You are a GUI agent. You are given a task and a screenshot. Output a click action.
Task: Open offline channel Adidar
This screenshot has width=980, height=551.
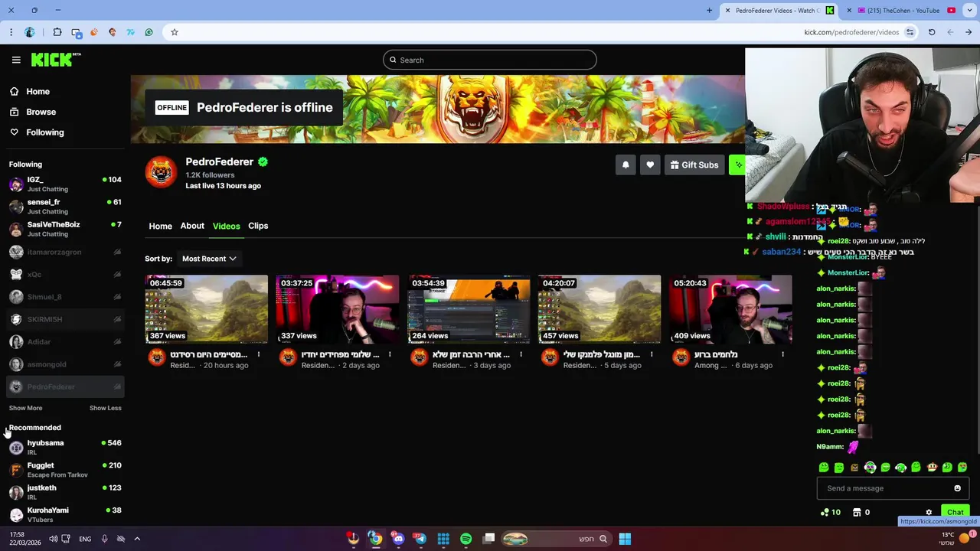[x=65, y=341]
